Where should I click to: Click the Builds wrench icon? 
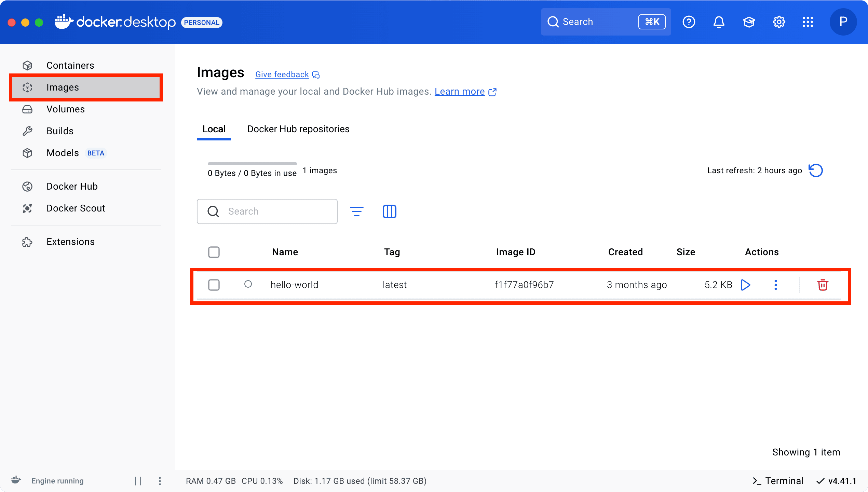click(x=27, y=131)
